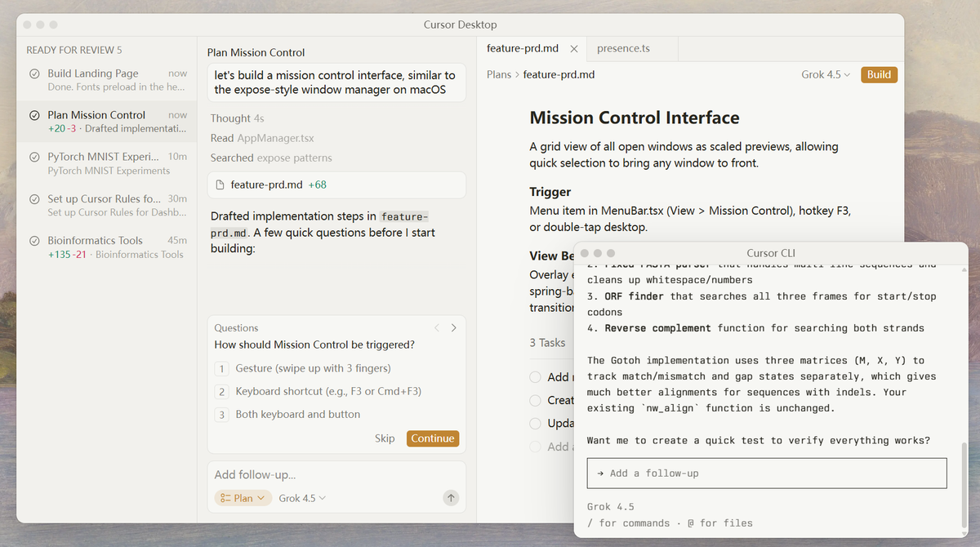Click Plans in the breadcrumb
Viewport: 980px width, 547px height.
point(499,74)
